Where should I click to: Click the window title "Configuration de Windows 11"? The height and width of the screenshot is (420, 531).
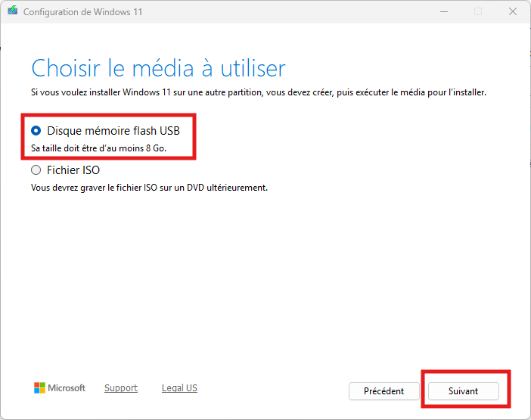(x=83, y=12)
